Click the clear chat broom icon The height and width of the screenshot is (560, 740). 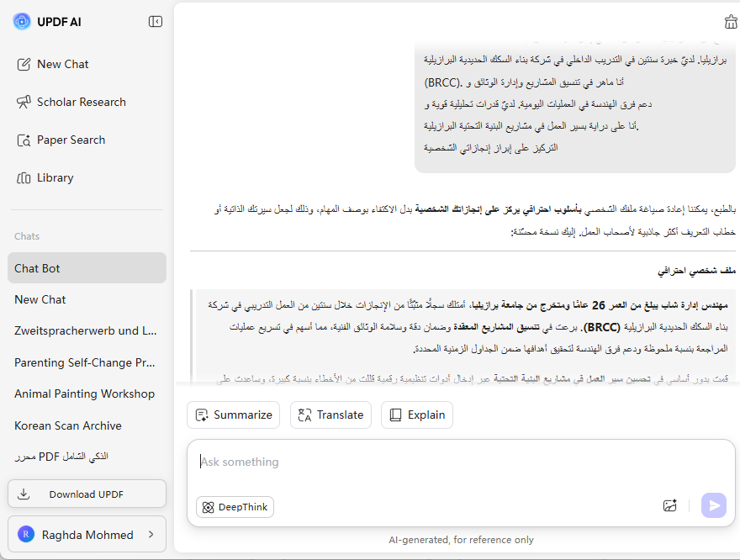[731, 22]
